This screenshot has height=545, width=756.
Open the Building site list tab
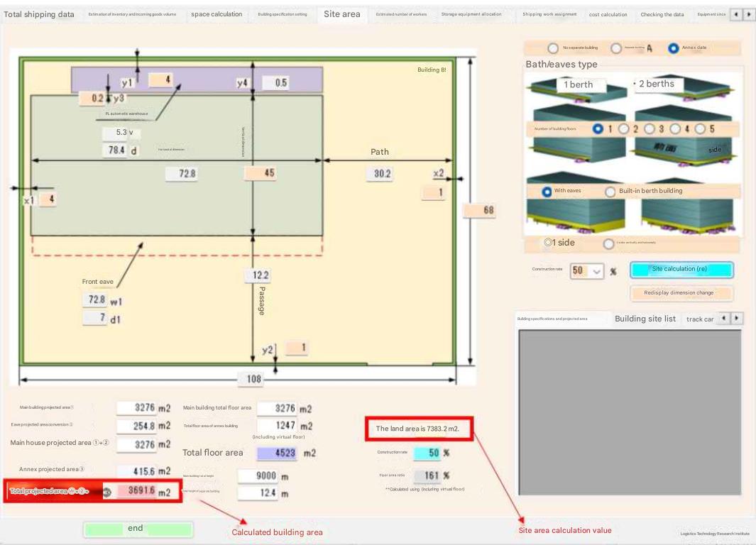[x=645, y=319]
